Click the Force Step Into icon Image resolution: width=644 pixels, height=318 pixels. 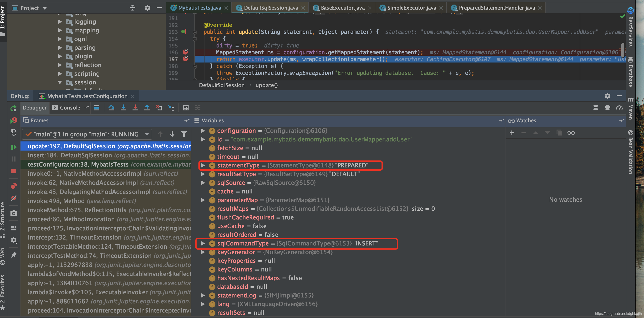pyautogui.click(x=135, y=108)
